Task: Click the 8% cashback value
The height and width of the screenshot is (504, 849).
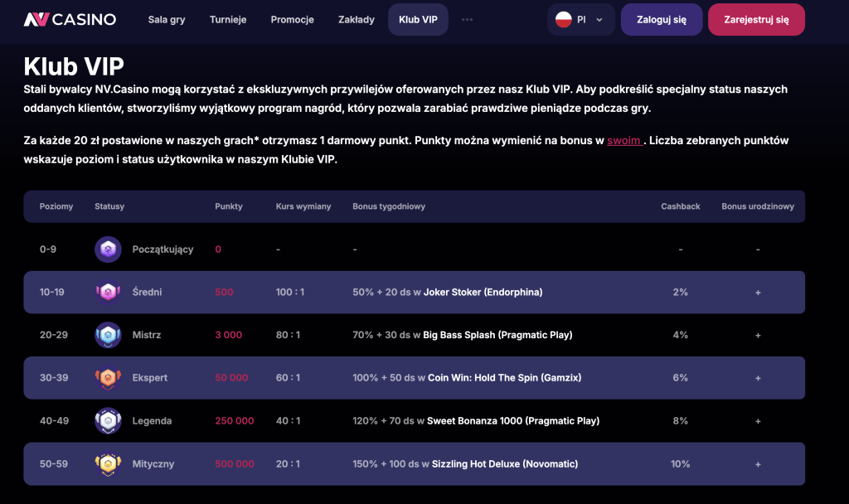Action: (x=681, y=420)
